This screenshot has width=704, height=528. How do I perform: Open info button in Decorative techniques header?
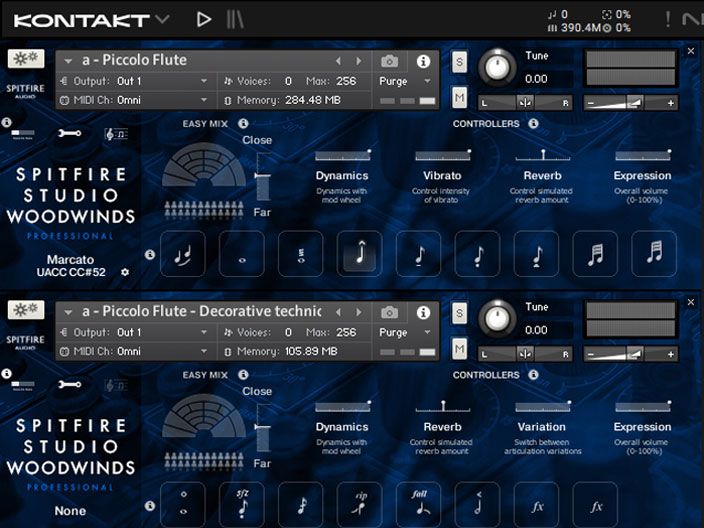pyautogui.click(x=423, y=312)
